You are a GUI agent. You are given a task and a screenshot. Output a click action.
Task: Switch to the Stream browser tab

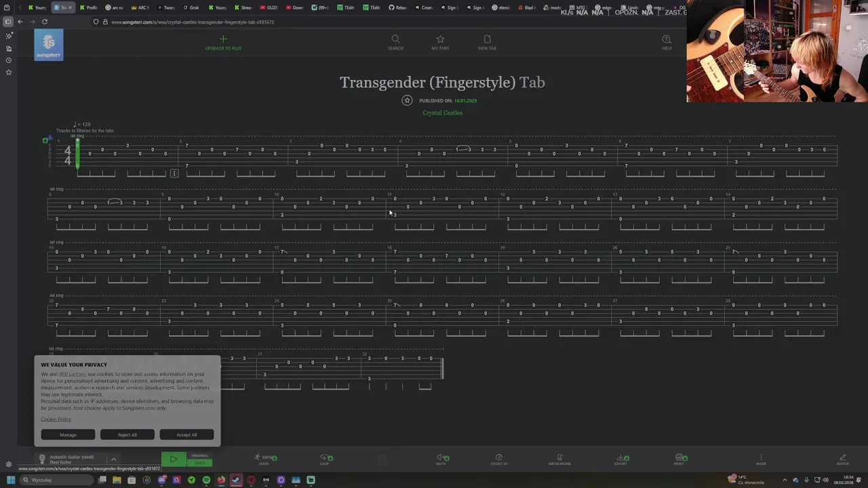coord(243,7)
